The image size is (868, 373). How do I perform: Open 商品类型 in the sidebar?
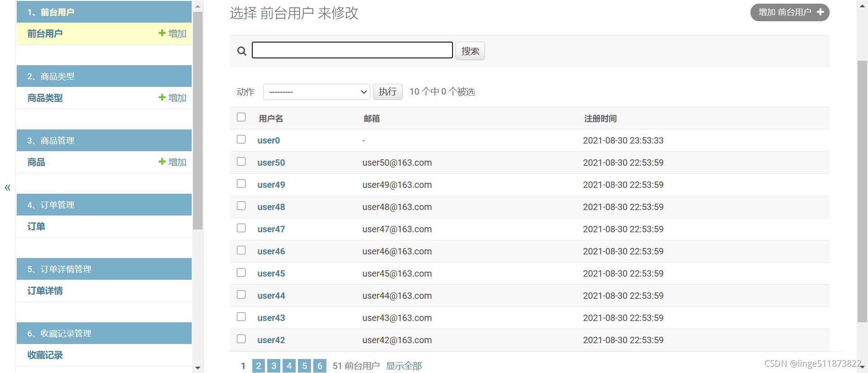point(45,98)
